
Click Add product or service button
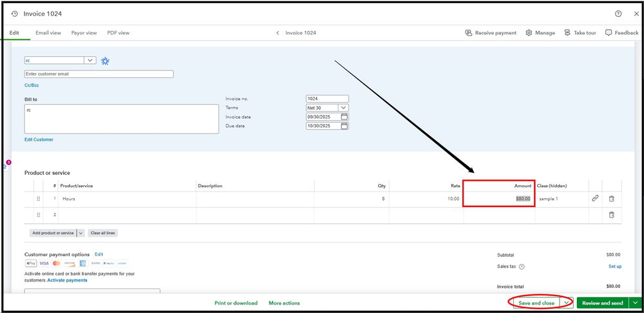click(x=53, y=233)
